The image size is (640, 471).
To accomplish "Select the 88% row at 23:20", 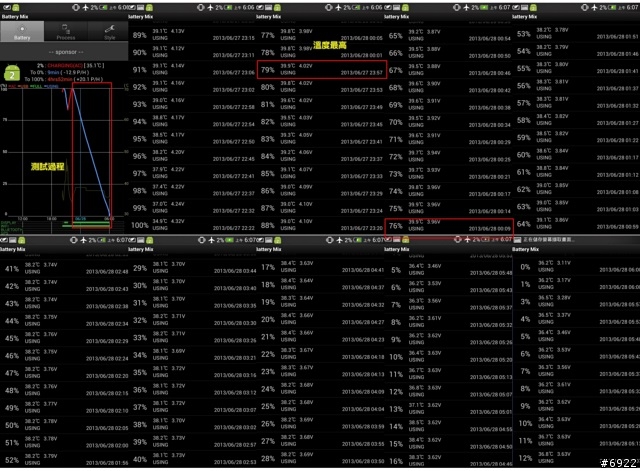I will (320, 225).
